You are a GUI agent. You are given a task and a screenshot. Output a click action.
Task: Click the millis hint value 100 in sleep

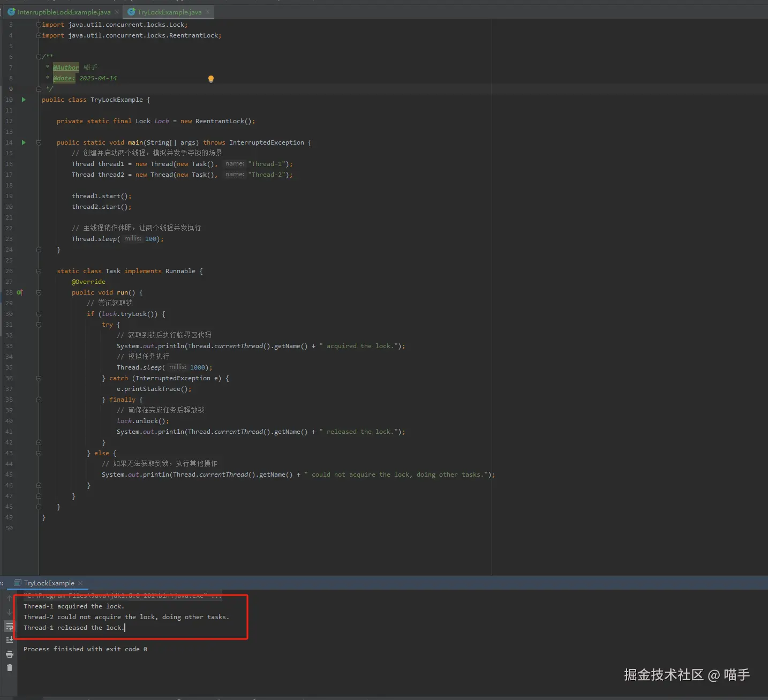pyautogui.click(x=150, y=239)
